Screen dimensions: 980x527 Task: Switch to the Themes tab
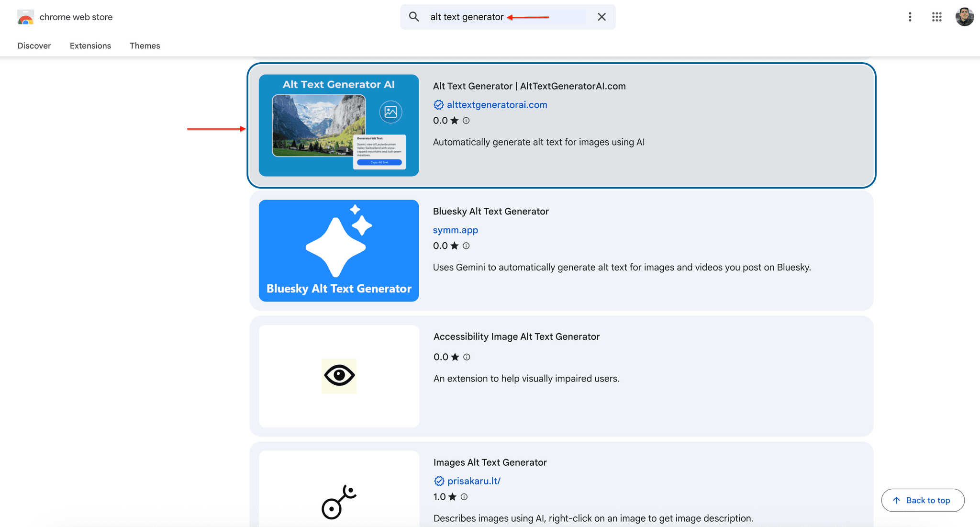(145, 45)
